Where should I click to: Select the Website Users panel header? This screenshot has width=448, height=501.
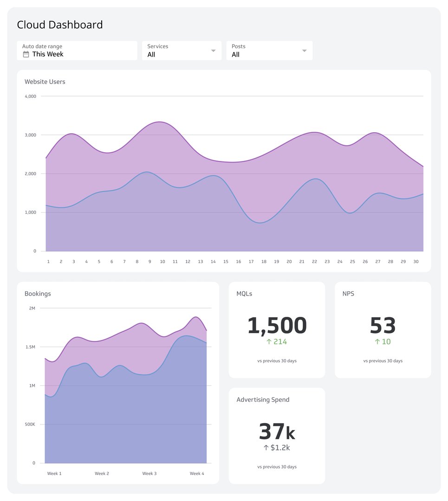(x=45, y=82)
